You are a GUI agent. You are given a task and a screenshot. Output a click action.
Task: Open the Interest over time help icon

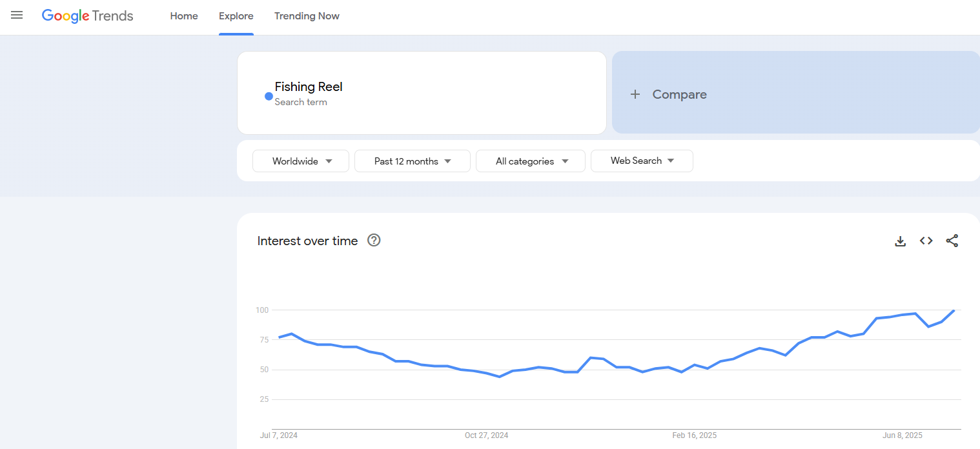(374, 241)
